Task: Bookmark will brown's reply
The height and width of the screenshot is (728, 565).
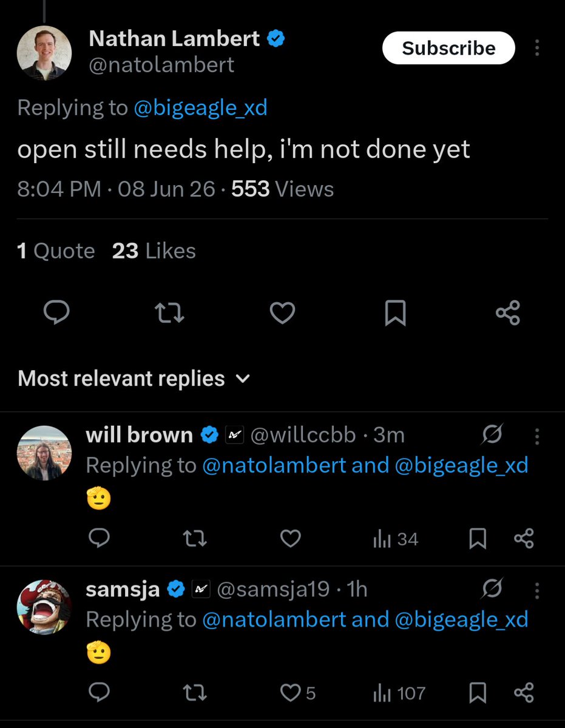Action: click(x=478, y=539)
